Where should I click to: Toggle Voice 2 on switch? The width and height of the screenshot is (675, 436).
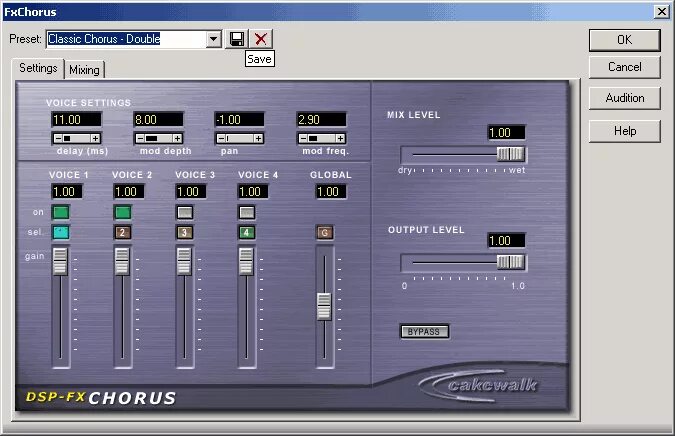point(123,212)
